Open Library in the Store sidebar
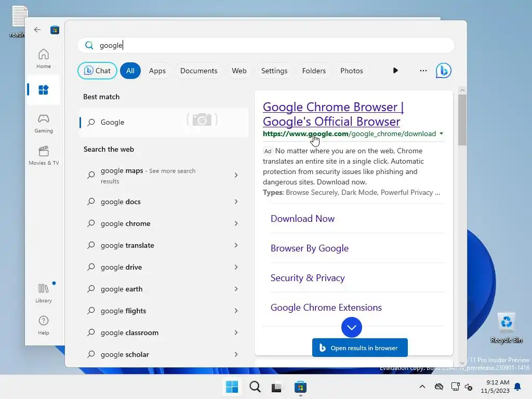Screen dimensions: 532x399 pos(44,293)
